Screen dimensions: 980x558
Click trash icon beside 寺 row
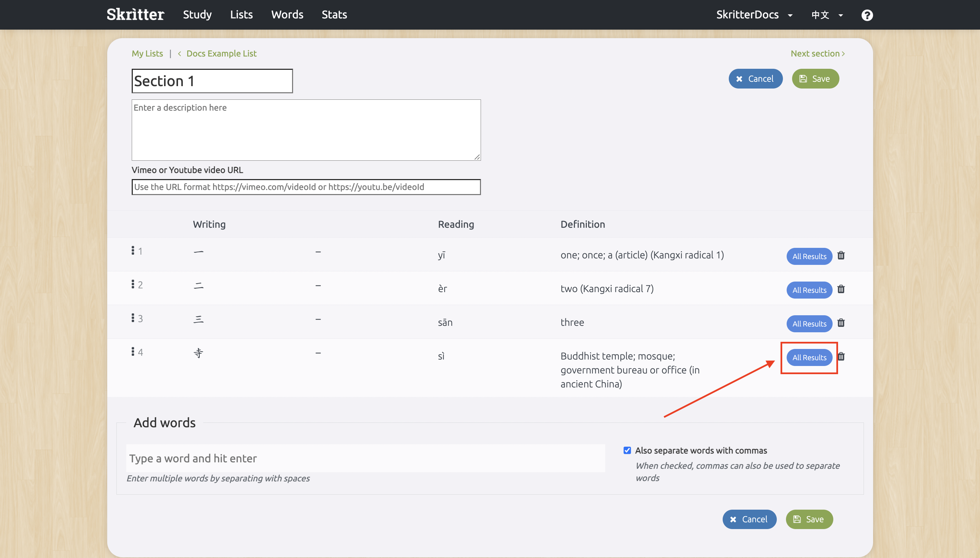[x=841, y=356]
